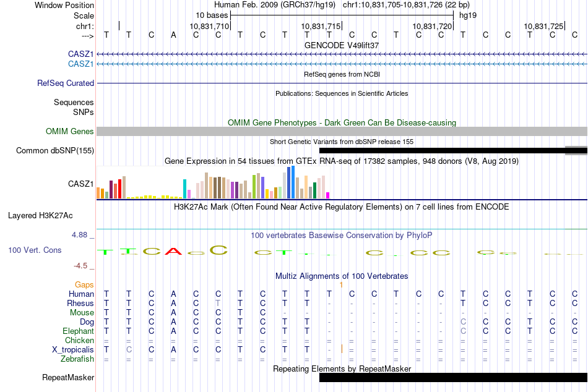
Task: Click the ---> base sequence direction label
Action: (88, 36)
